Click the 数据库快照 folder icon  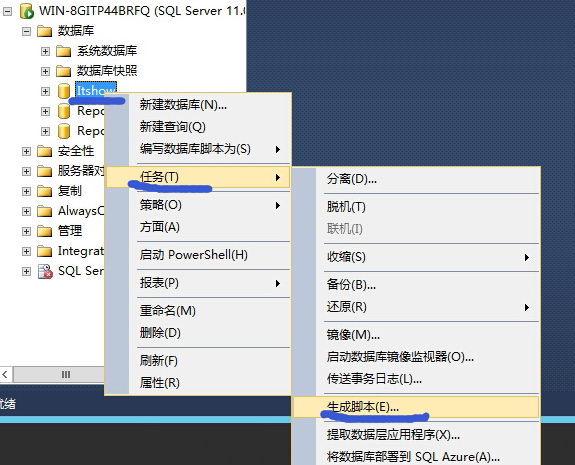click(63, 71)
